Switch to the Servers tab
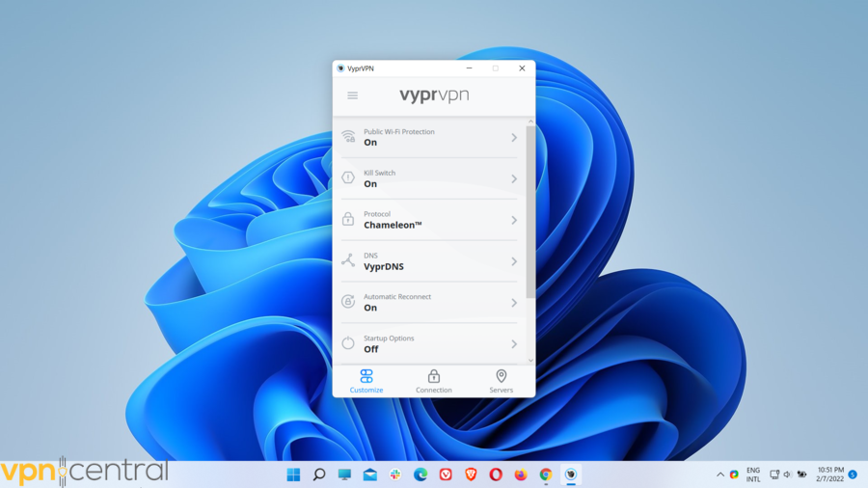The width and height of the screenshot is (868, 488). (x=501, y=381)
